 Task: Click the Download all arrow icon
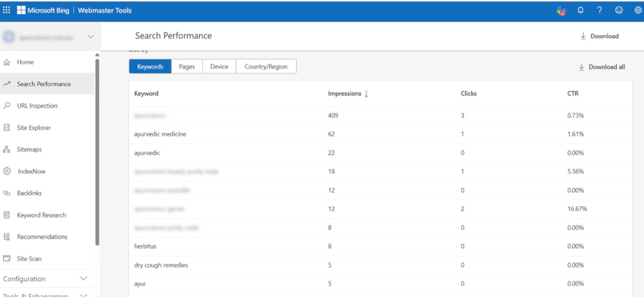pos(581,67)
